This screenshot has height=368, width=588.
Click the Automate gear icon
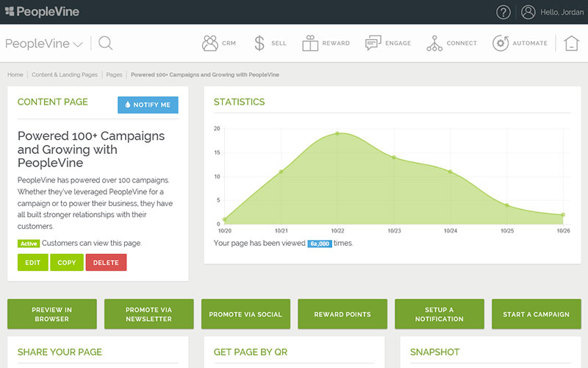pos(501,43)
